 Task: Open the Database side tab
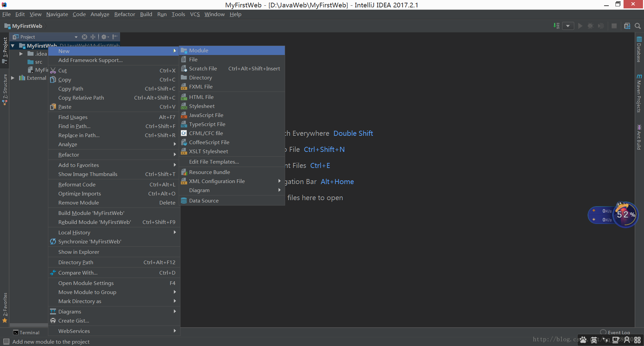coord(639,49)
